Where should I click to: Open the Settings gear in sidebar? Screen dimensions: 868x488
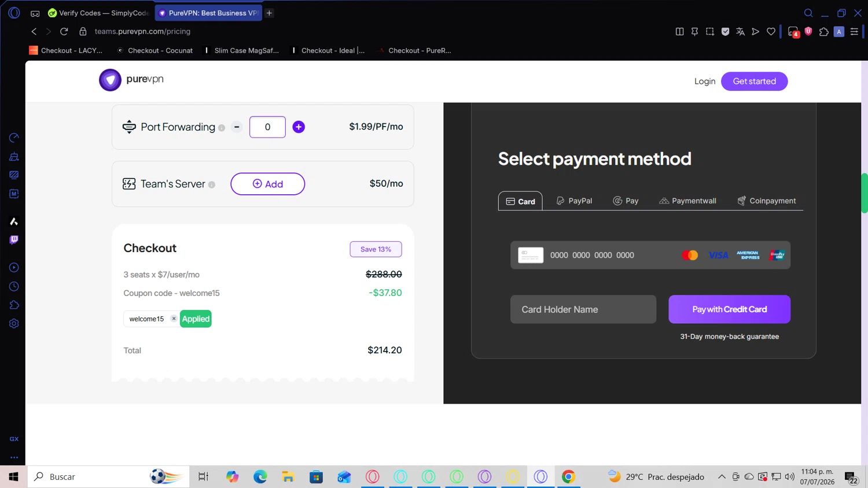pyautogui.click(x=14, y=324)
